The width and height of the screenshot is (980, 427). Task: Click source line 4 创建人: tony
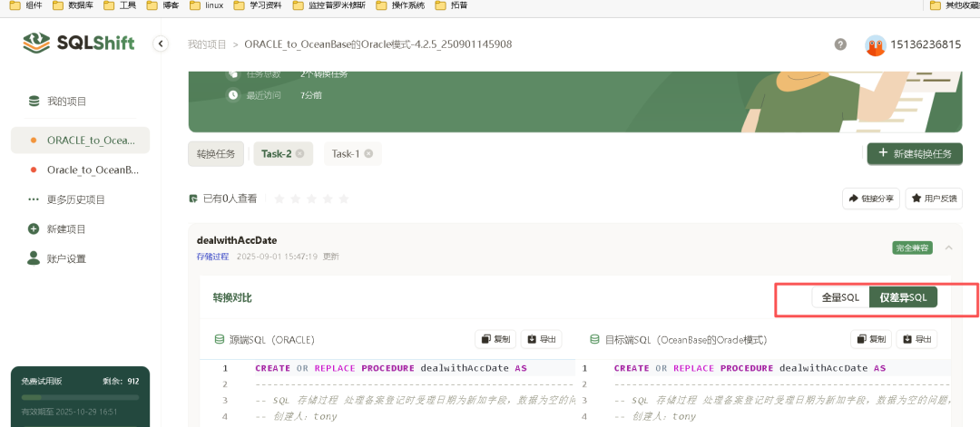(296, 416)
